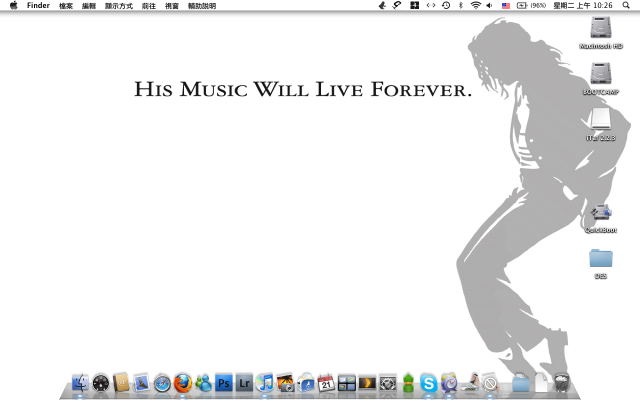Open the 檔案 menu
640x400 pixels.
[x=66, y=6]
